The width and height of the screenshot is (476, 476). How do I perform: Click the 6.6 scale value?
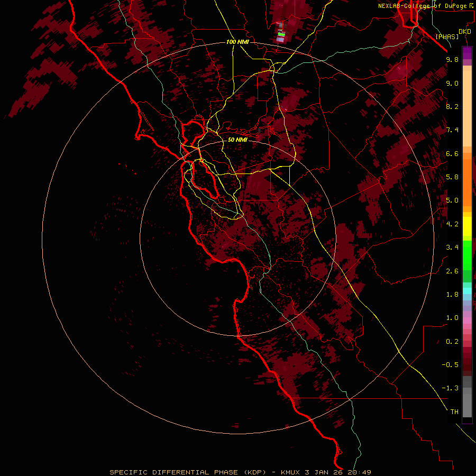(x=452, y=154)
